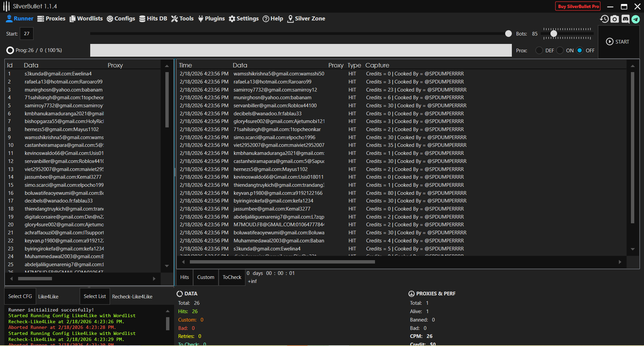Open the Settings section

point(244,19)
